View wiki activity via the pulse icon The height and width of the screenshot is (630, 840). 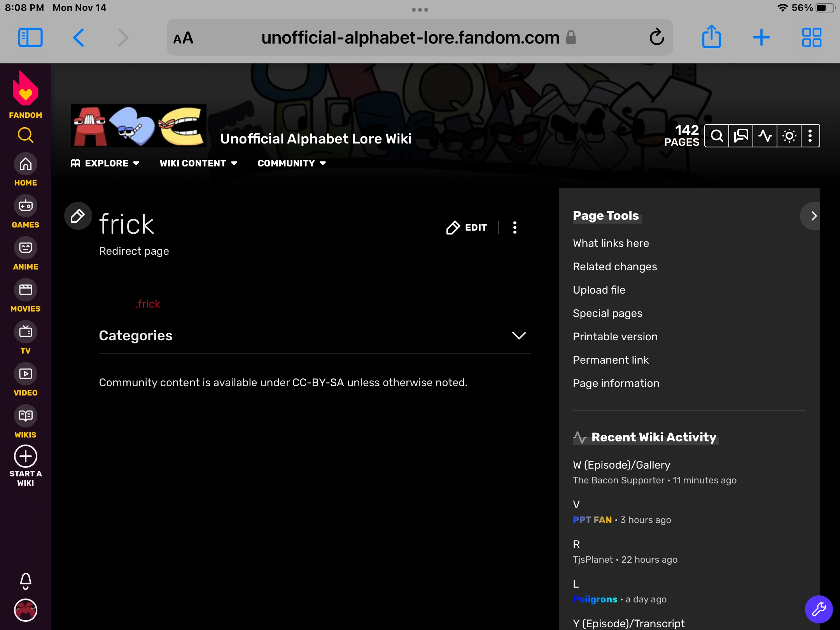[x=765, y=135]
